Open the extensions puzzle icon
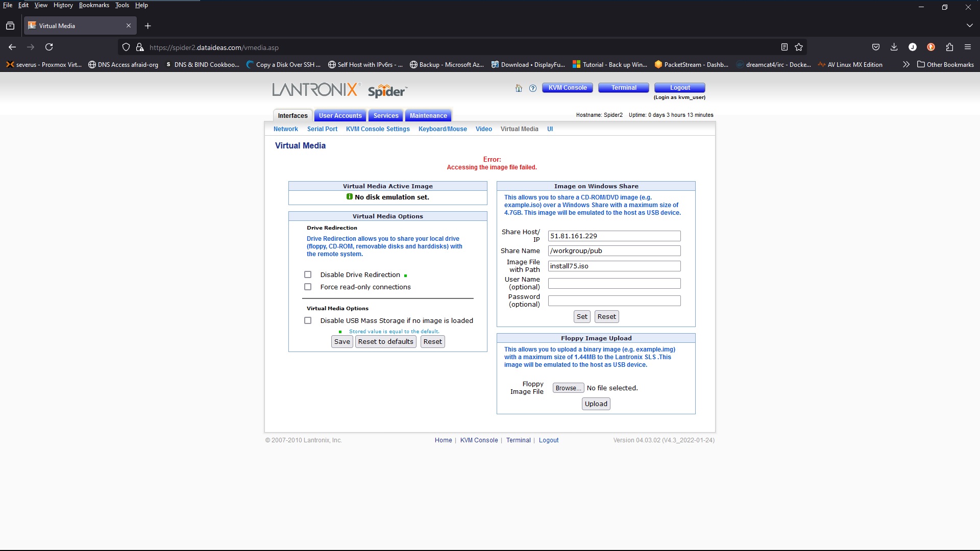980x551 pixels. tap(949, 47)
